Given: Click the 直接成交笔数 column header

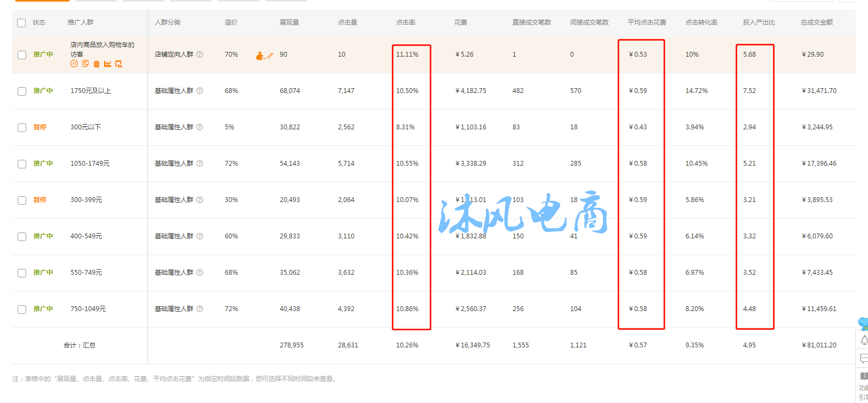Looking at the screenshot, I should (532, 22).
